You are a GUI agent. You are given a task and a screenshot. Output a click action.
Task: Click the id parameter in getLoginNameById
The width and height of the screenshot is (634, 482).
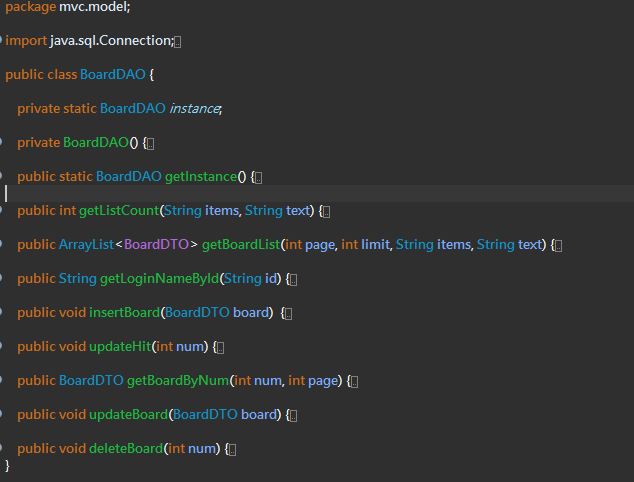coord(271,278)
